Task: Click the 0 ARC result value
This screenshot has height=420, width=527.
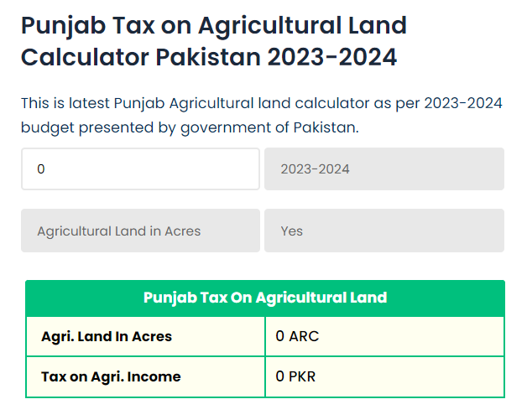Action: pyautogui.click(x=297, y=337)
